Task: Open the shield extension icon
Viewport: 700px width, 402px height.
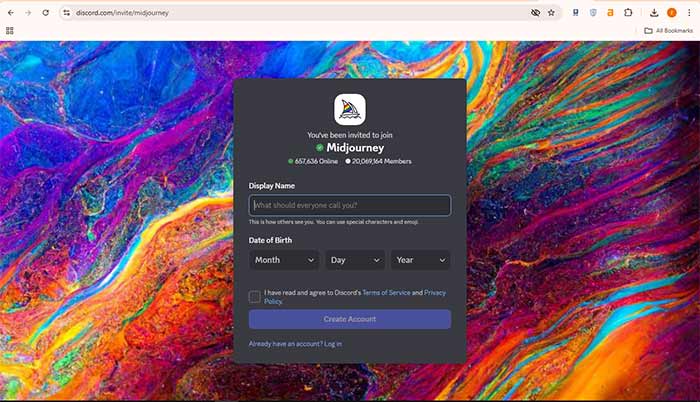Action: pos(593,13)
